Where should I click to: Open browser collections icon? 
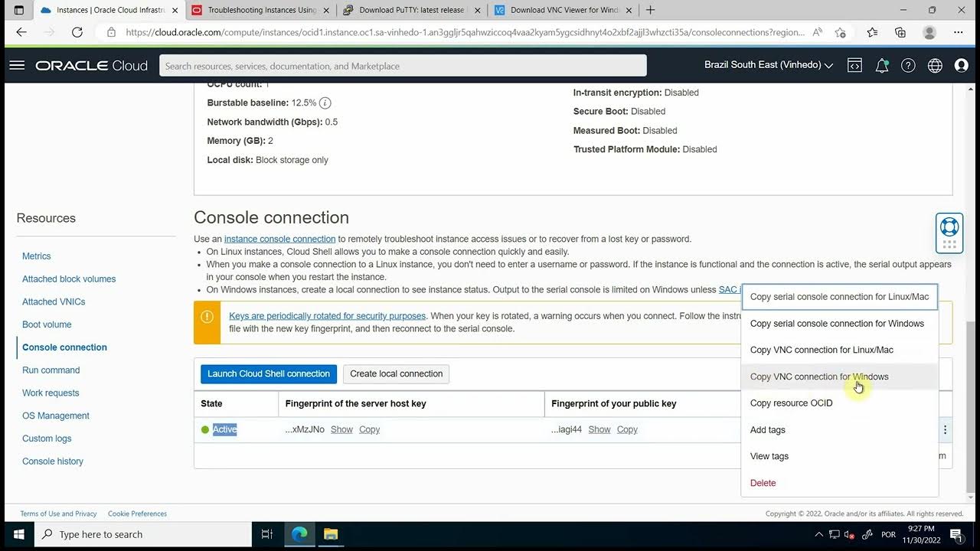click(x=900, y=32)
